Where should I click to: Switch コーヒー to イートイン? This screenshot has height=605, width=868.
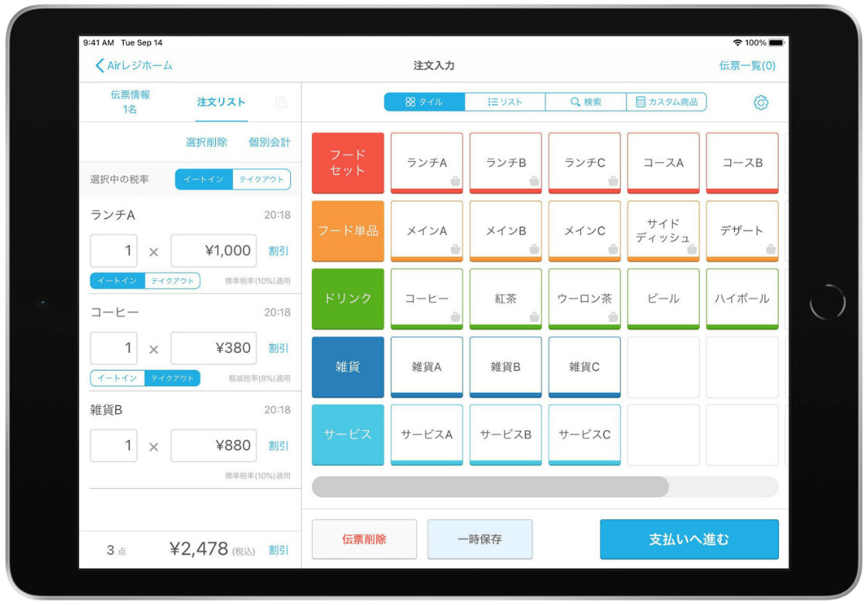118,378
